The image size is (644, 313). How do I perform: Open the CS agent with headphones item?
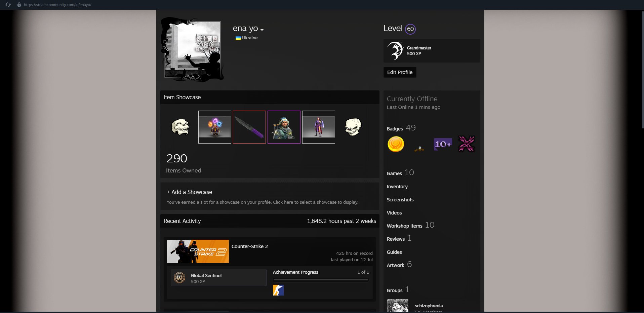pyautogui.click(x=284, y=127)
